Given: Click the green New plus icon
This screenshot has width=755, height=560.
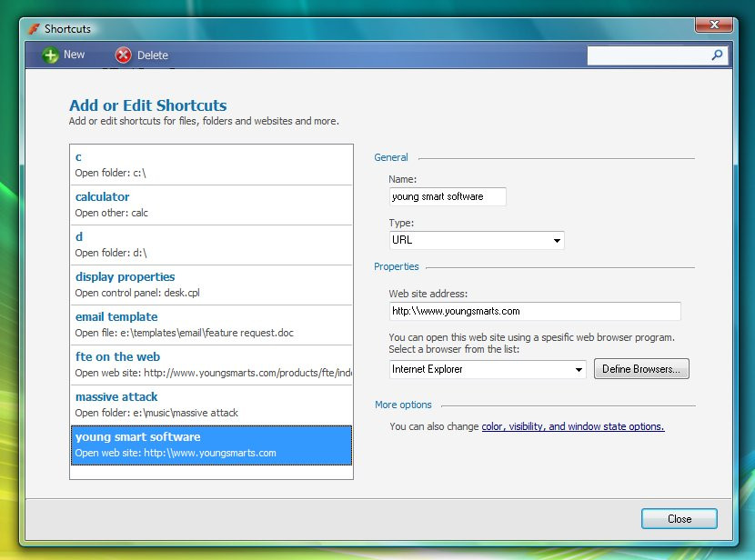Looking at the screenshot, I should [x=50, y=55].
